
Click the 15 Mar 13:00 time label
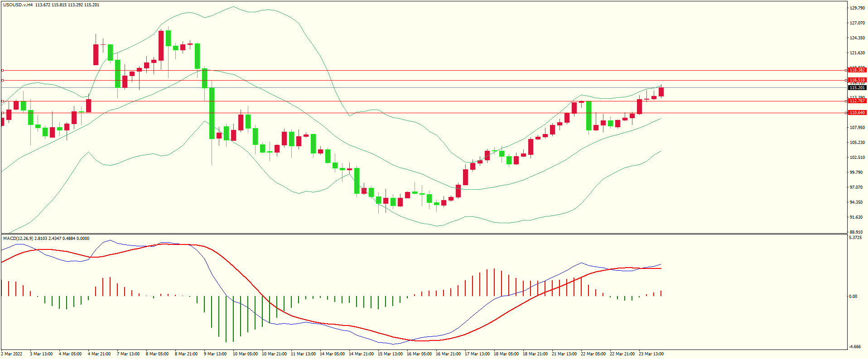(390, 354)
